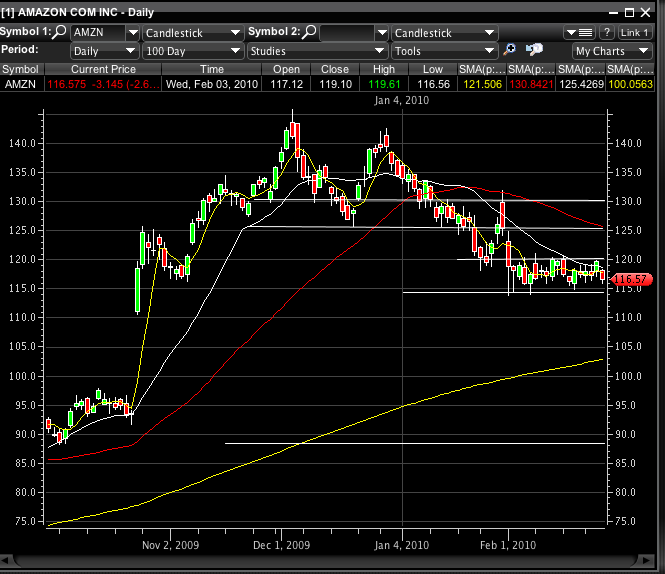Open the Symbol 1 Candlestick chart type dropdown
This screenshot has height=574, width=665.
tap(193, 33)
